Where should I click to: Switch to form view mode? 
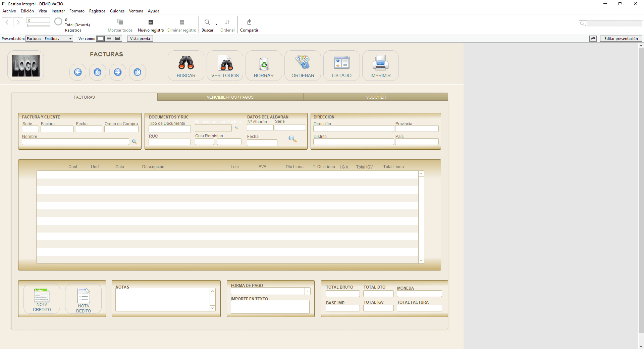(x=100, y=39)
